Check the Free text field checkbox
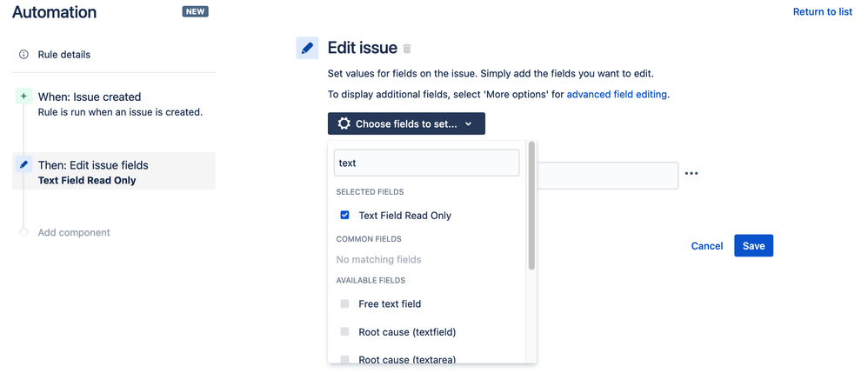This screenshot has height=373, width=868. click(x=345, y=303)
